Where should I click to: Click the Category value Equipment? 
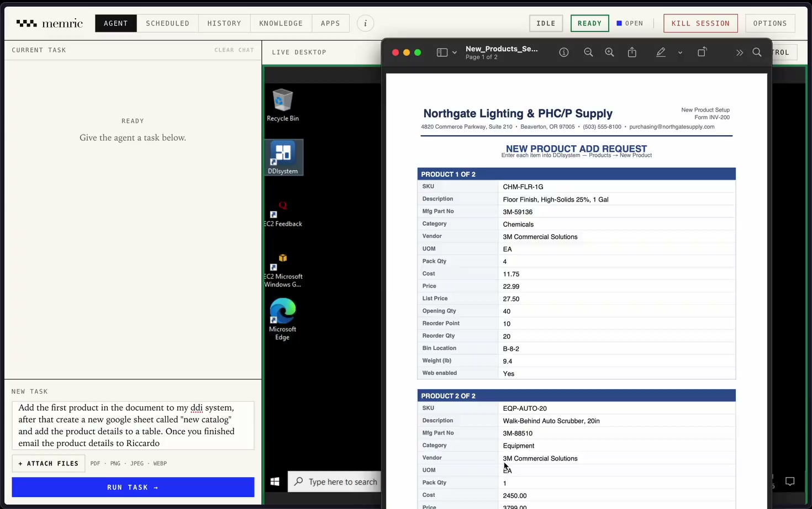(519, 446)
